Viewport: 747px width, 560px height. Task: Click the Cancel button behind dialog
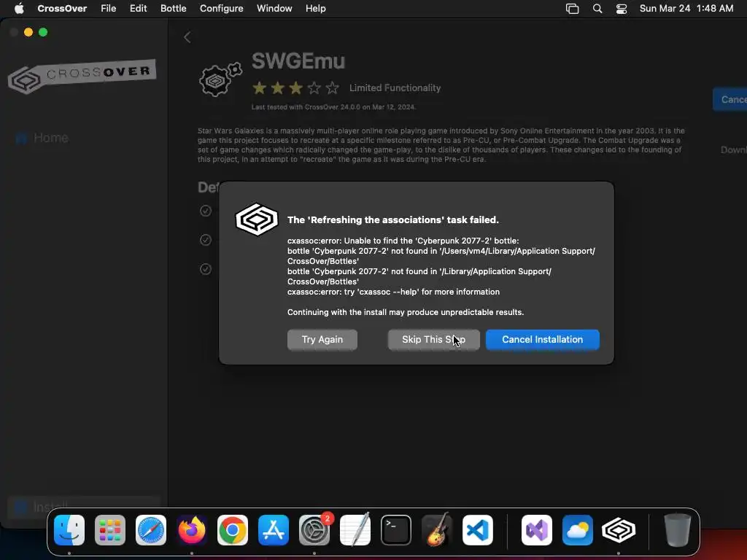(729, 99)
